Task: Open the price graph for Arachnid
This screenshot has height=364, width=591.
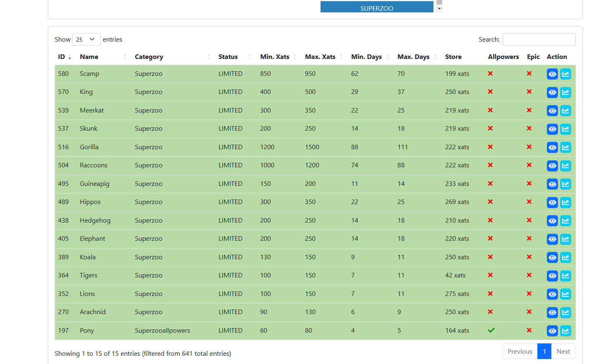Action: pyautogui.click(x=565, y=312)
